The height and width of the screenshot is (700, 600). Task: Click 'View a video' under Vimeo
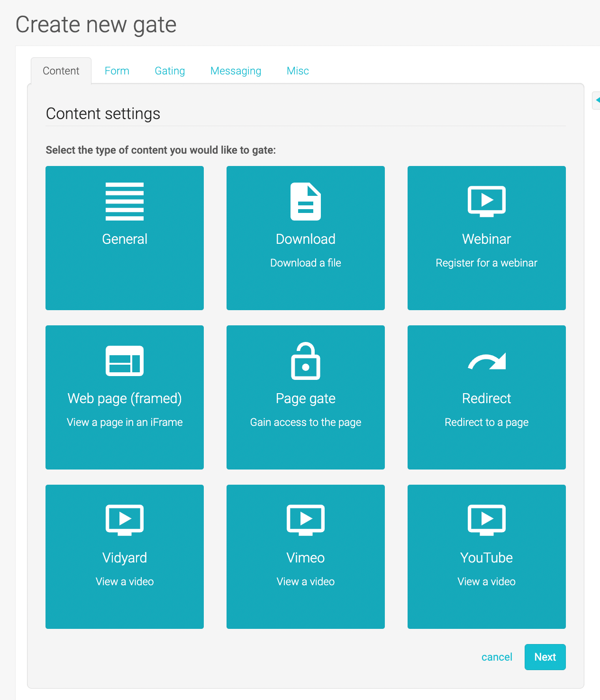(x=306, y=581)
